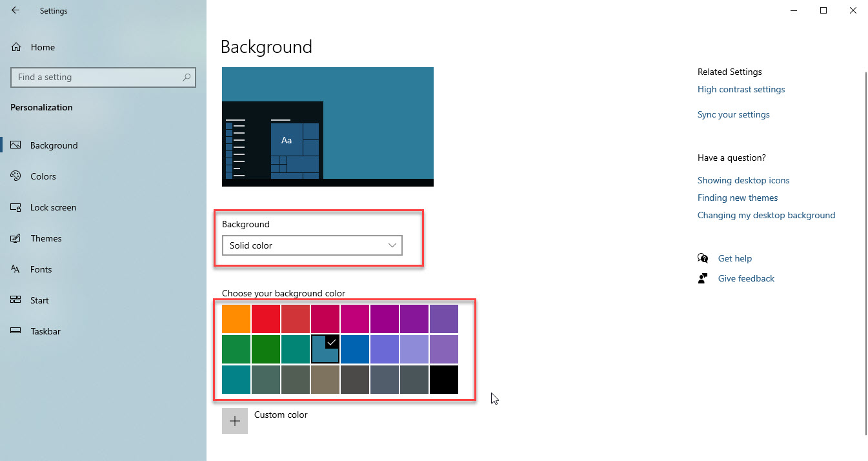Pick the purple swatch ending the top row
This screenshot has height=461, width=868.
point(444,319)
